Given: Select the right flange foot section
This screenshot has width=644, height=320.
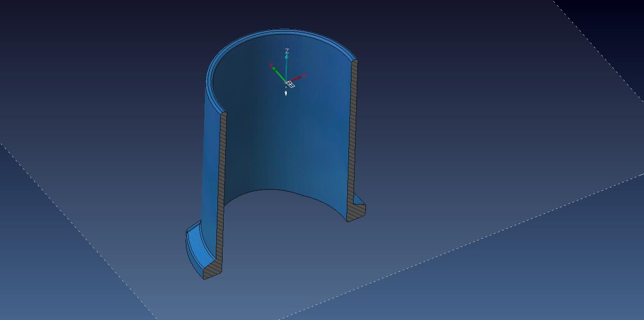Looking at the screenshot, I should click(x=357, y=211).
